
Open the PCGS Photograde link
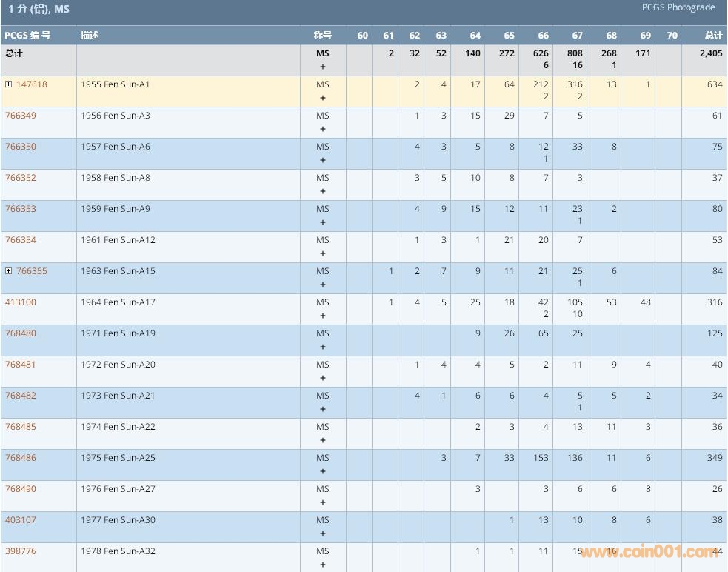(678, 7)
